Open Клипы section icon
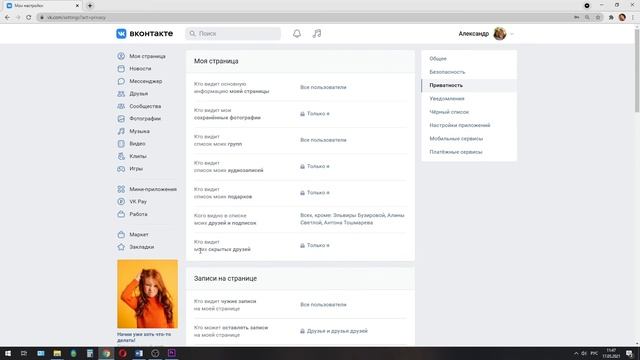This screenshot has height=360, width=640. pos(121,156)
